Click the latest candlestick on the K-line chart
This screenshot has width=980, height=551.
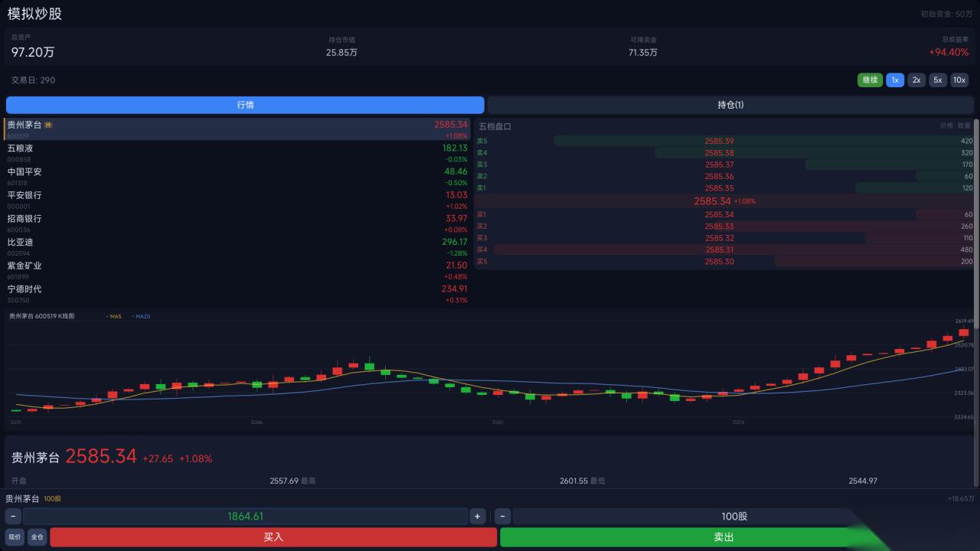[x=964, y=332]
